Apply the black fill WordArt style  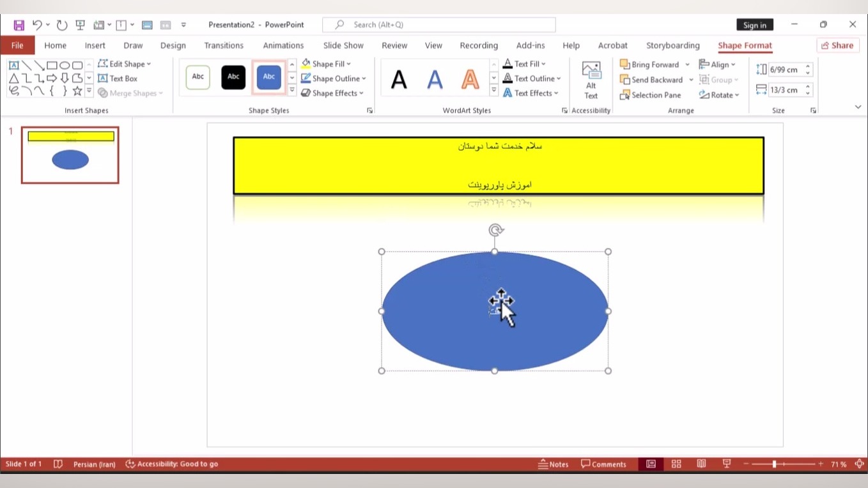click(x=399, y=79)
